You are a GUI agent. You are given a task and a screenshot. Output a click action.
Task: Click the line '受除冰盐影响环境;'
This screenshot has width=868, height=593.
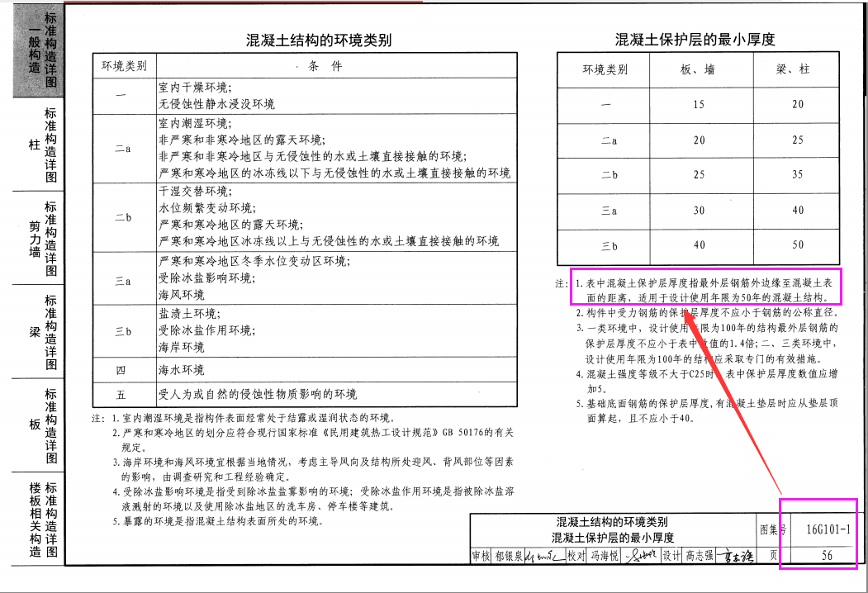[x=207, y=278]
